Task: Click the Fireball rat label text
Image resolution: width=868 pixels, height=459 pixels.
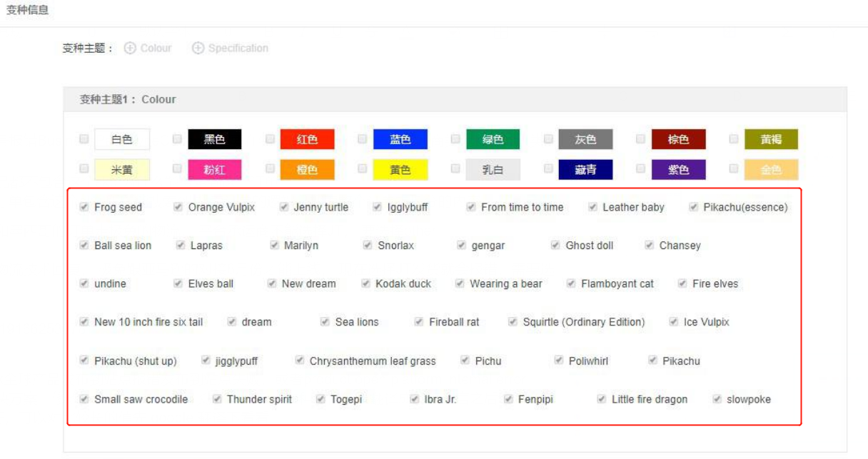Action: pos(454,323)
